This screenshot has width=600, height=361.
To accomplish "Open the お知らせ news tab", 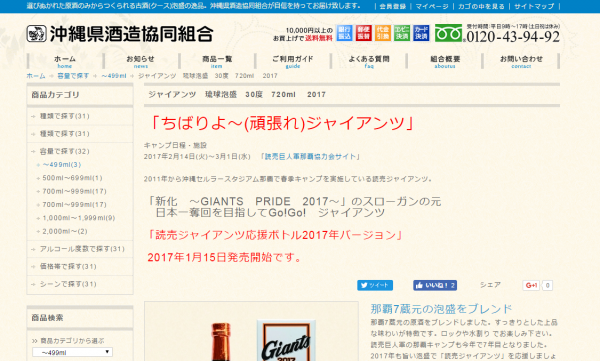I will 140,61.
